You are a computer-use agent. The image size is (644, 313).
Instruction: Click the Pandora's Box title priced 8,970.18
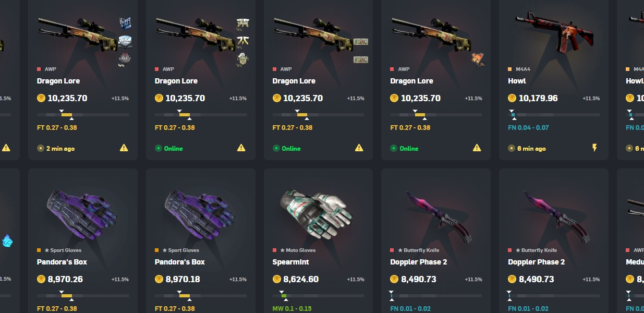point(179,262)
